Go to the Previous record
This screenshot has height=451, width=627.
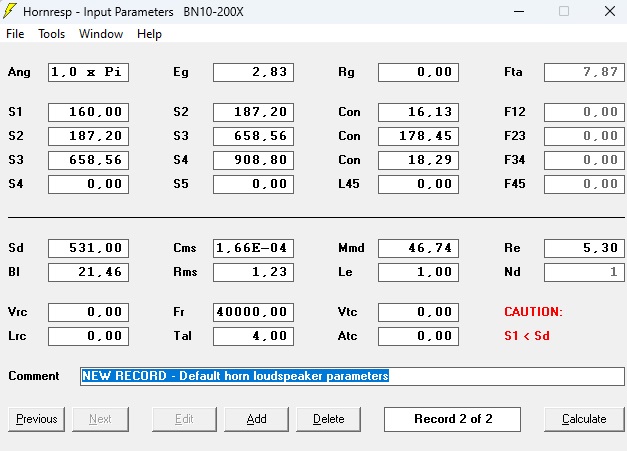coord(37,419)
